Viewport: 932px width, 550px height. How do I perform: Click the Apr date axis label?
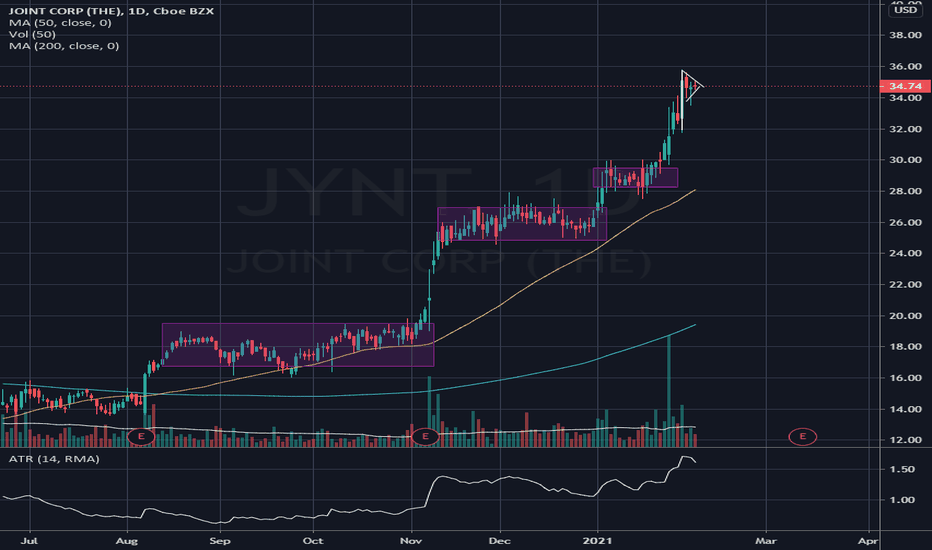pyautogui.click(x=868, y=540)
